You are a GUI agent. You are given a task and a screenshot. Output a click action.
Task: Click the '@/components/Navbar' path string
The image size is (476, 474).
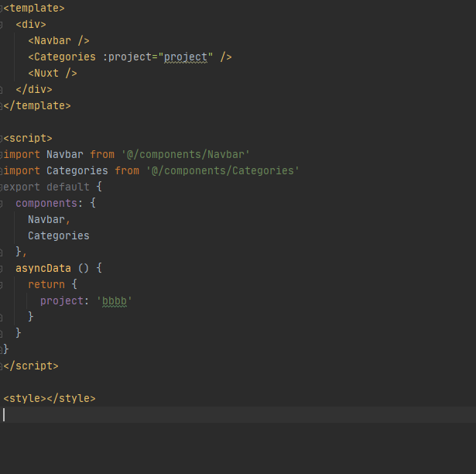186,155
